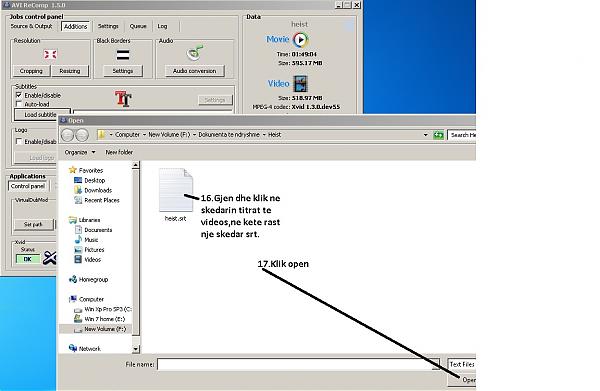Click the audio conversion disc icon
The height and width of the screenshot is (391, 600).
pos(195,53)
